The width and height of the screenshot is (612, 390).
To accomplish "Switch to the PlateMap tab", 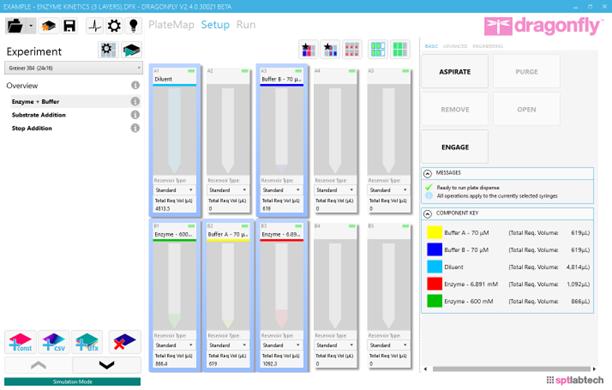I will [171, 25].
